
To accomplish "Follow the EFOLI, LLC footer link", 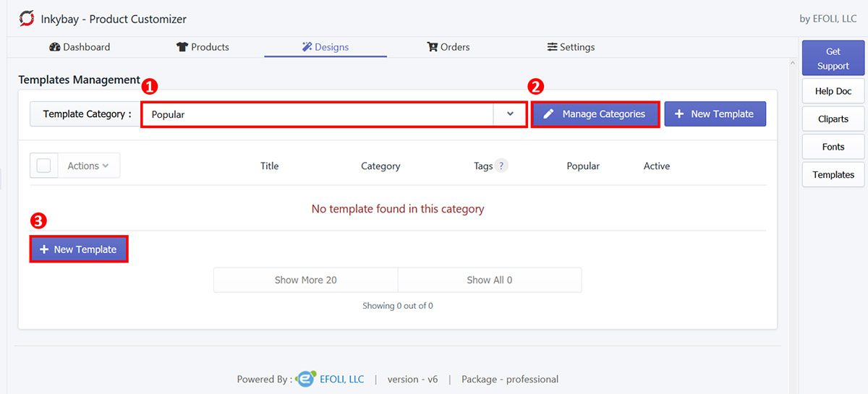I will 341,379.
